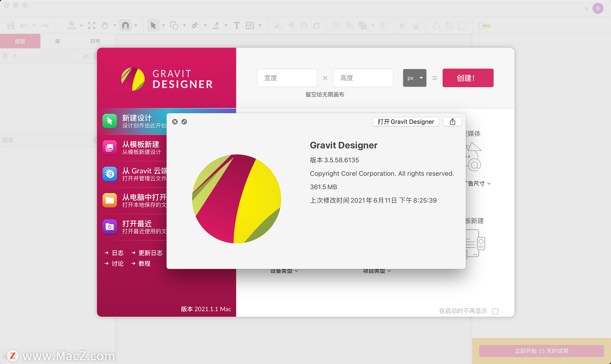Switch to the 库 tab
The height and width of the screenshot is (364, 611).
(x=58, y=41)
